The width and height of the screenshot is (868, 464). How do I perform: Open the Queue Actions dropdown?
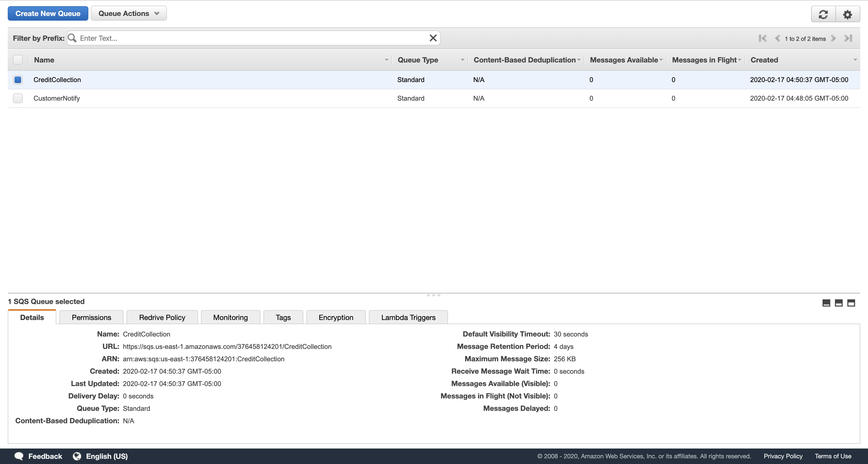(x=129, y=13)
